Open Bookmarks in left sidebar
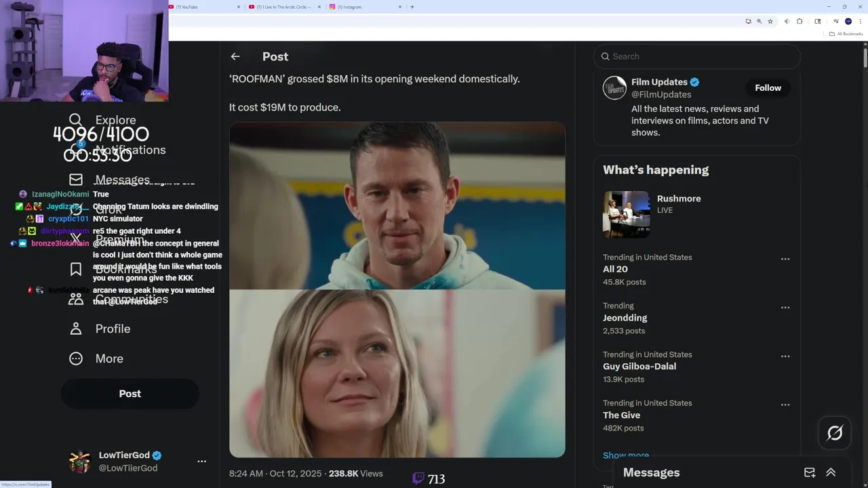Screen dimensions: 868x488 click(x=113, y=269)
